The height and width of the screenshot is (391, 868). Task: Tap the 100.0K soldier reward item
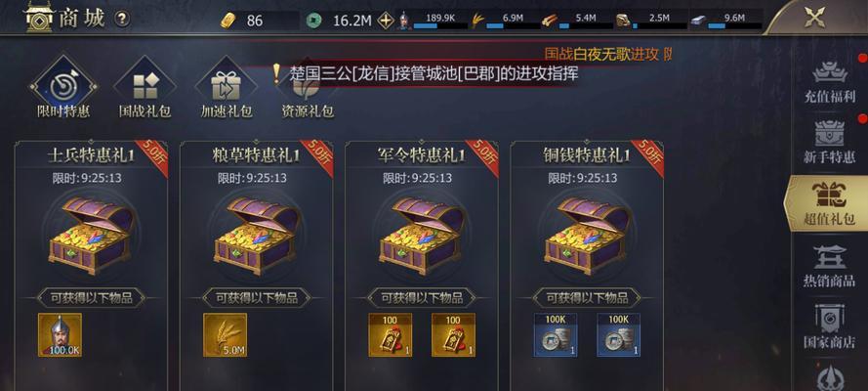(60, 334)
